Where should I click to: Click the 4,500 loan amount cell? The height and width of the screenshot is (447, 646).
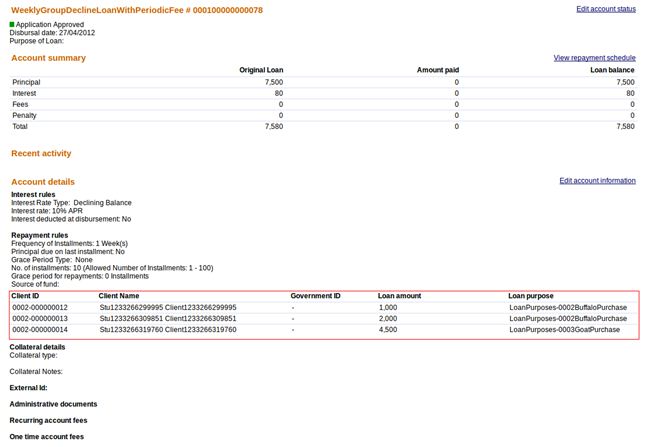tap(388, 329)
